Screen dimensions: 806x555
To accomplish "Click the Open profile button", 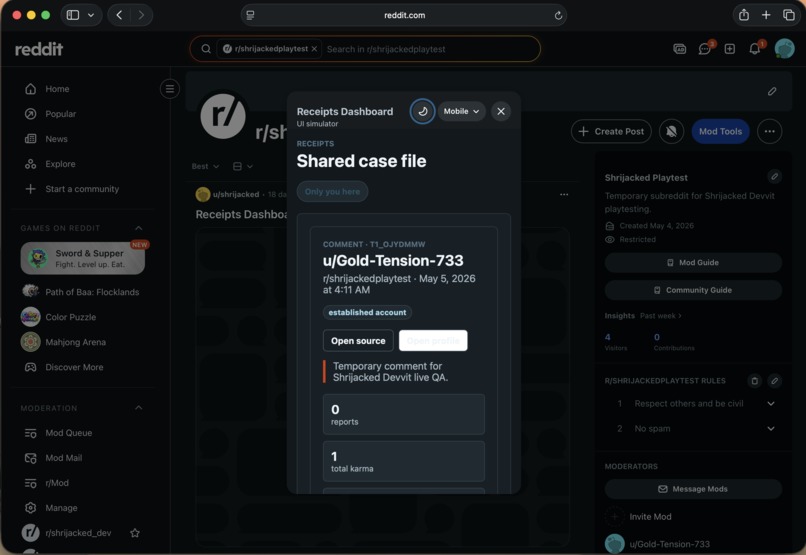I will (x=433, y=341).
